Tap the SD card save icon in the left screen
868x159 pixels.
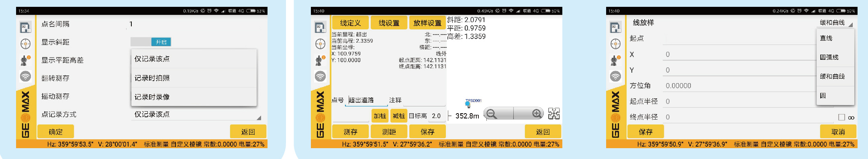tap(25, 27)
